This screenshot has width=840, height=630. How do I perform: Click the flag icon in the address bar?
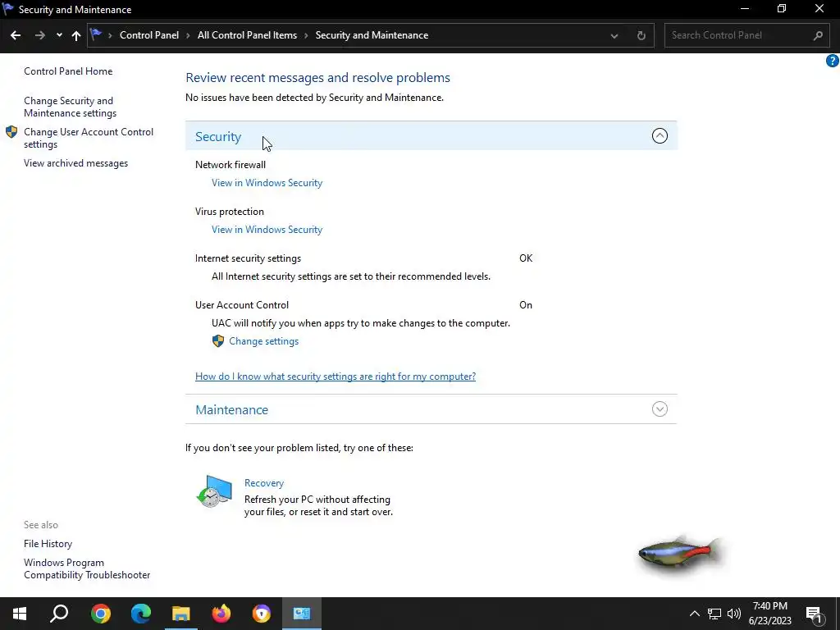point(96,34)
